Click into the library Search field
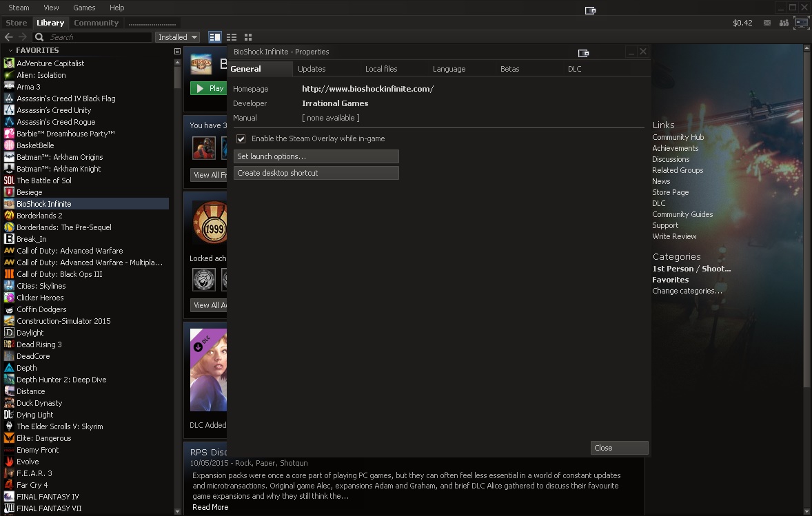This screenshot has height=516, width=812. (92, 37)
